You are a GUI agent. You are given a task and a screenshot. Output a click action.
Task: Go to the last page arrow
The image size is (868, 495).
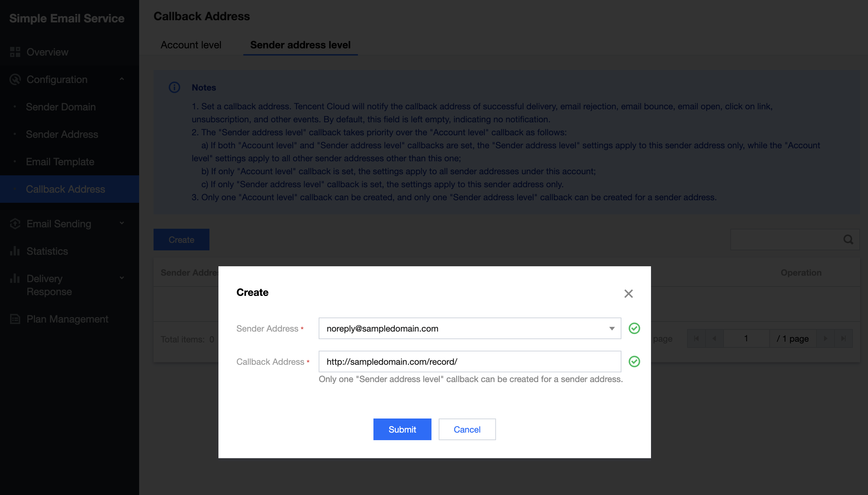[843, 338]
